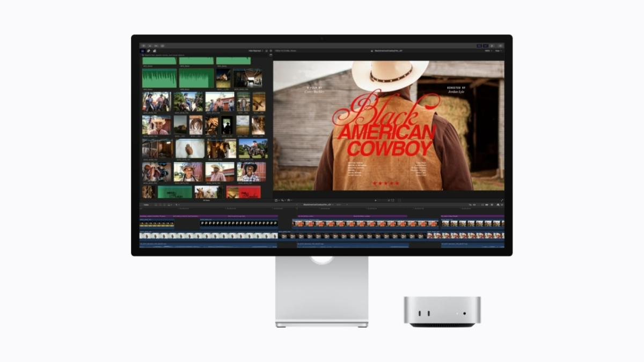Image resolution: width=644 pixels, height=362 pixels.
Task: Select the large smiling man in pink shirt thumbnail
Action: coord(157,125)
